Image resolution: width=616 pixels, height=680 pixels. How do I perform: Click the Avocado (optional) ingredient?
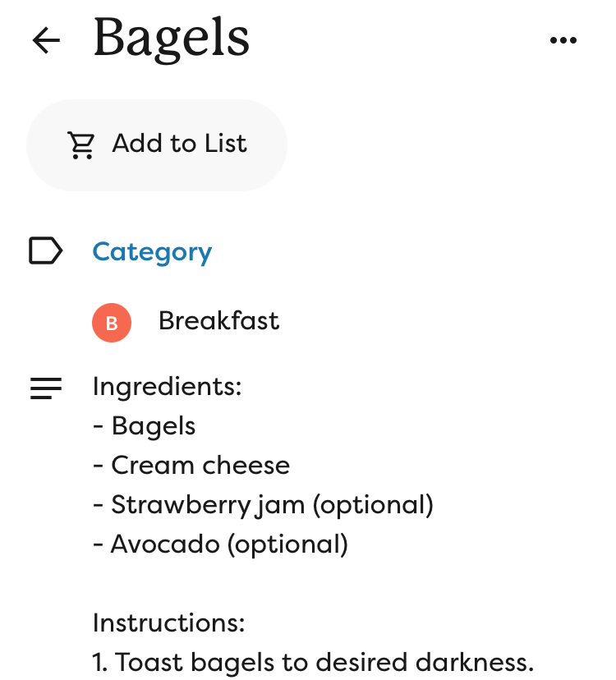click(x=222, y=544)
